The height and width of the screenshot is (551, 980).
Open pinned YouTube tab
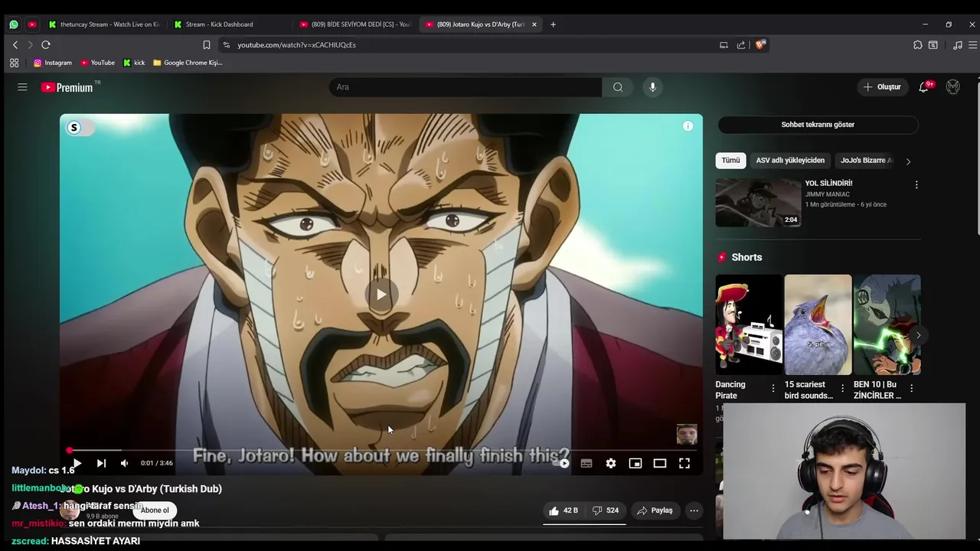[x=32, y=24]
